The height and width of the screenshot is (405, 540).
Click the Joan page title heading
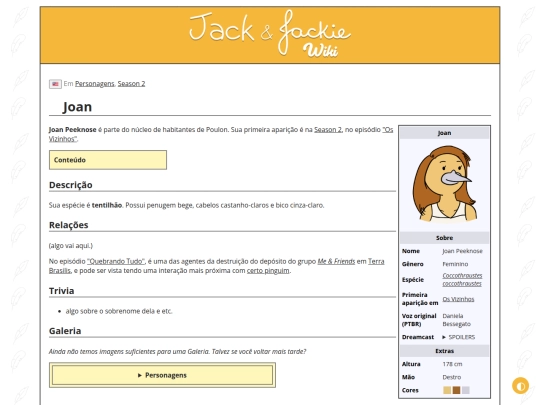pos(77,107)
